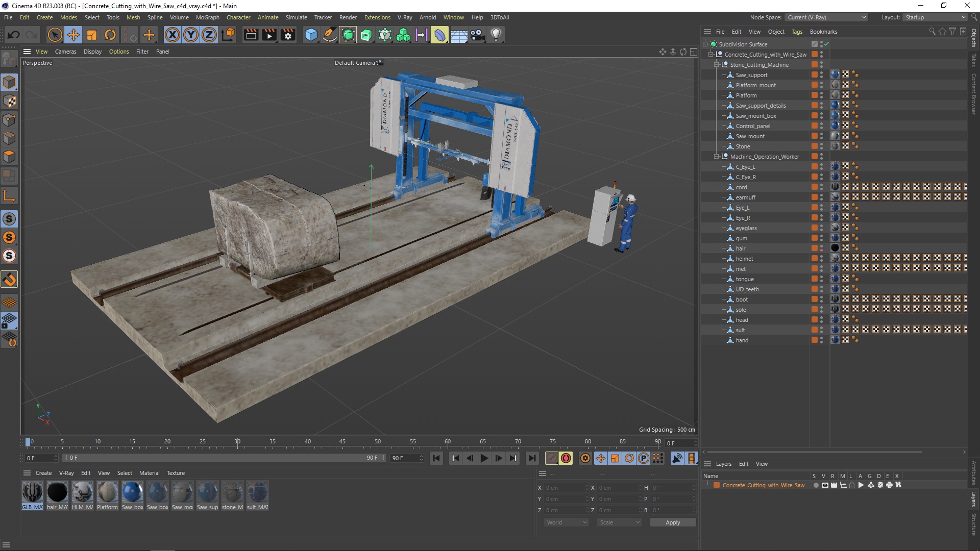Collapse Concrete_Cutting_with_Wire_Saw hierarchy node
The image size is (980, 551).
[x=711, y=55]
